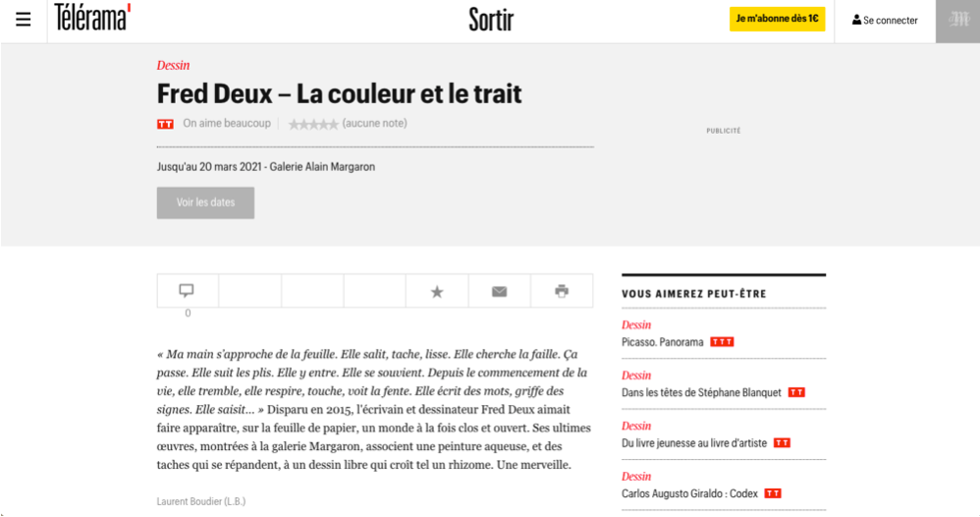Open the Picasso. Panorama recommendation

click(x=663, y=342)
